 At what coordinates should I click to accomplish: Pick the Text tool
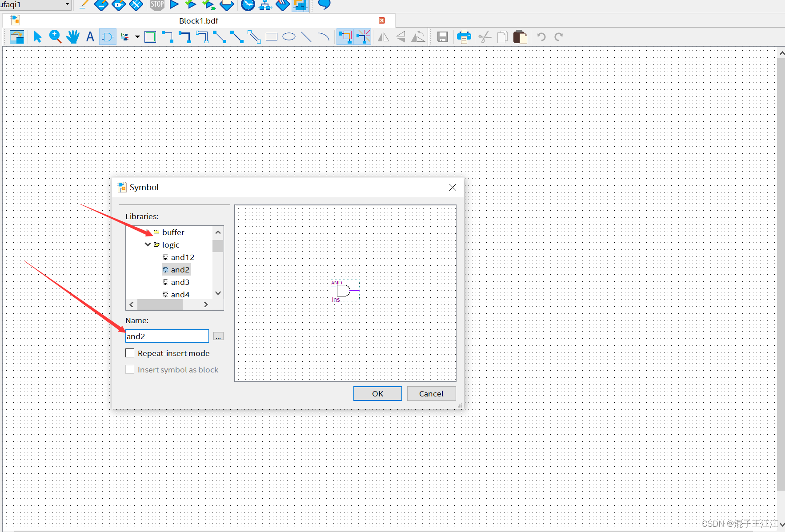[x=90, y=37]
